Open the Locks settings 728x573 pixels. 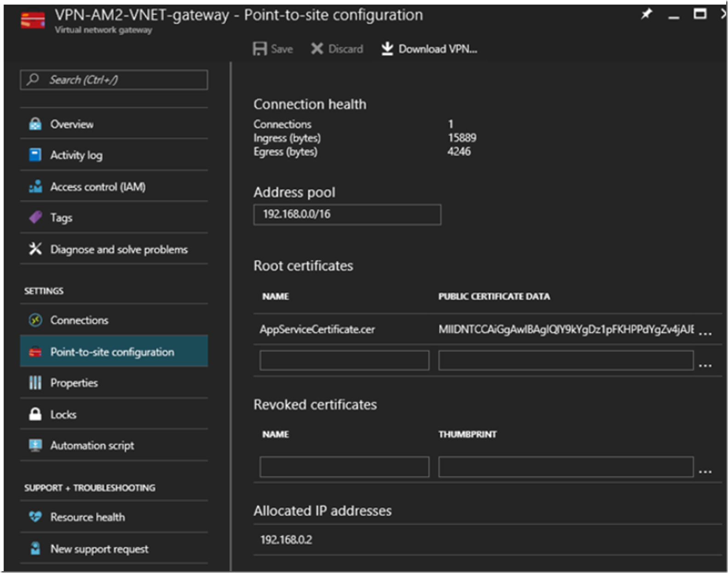pos(114,414)
